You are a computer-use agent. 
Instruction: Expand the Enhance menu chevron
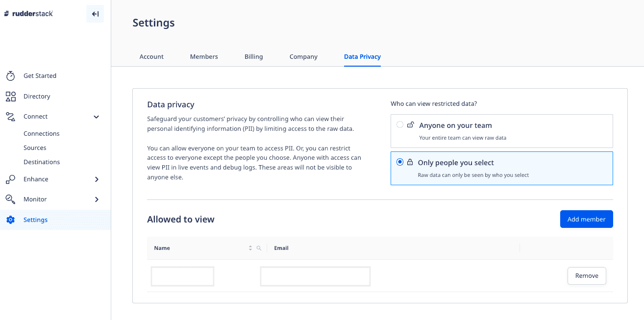point(97,179)
